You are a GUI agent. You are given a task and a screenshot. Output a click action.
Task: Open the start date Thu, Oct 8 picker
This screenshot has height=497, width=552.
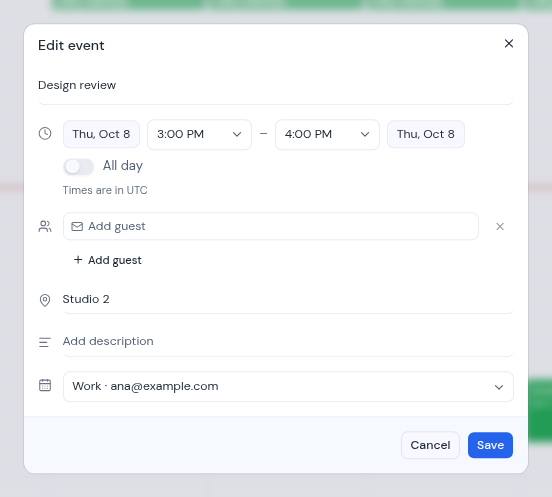tap(101, 134)
